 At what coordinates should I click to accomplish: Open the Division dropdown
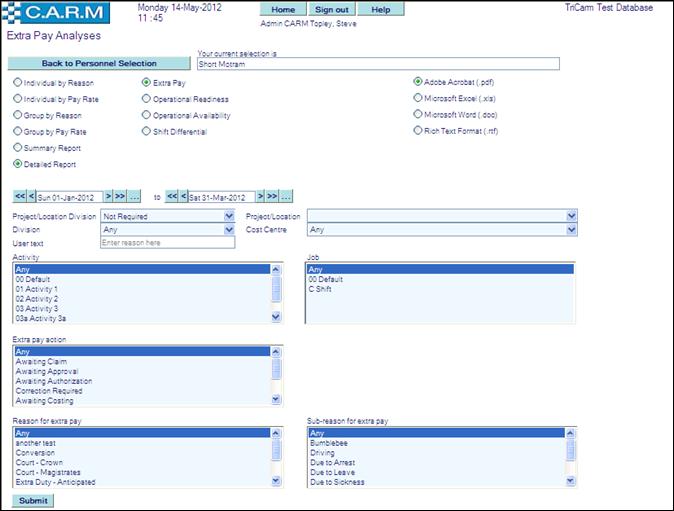tap(229, 229)
